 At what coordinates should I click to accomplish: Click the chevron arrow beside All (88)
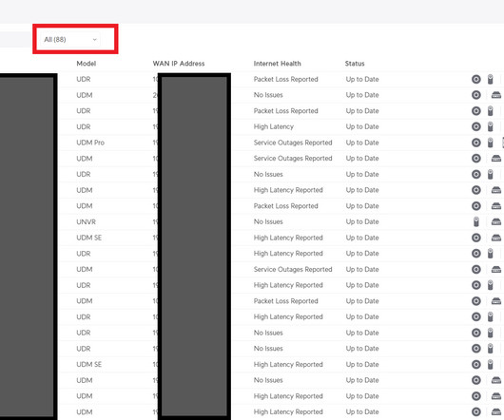click(94, 40)
